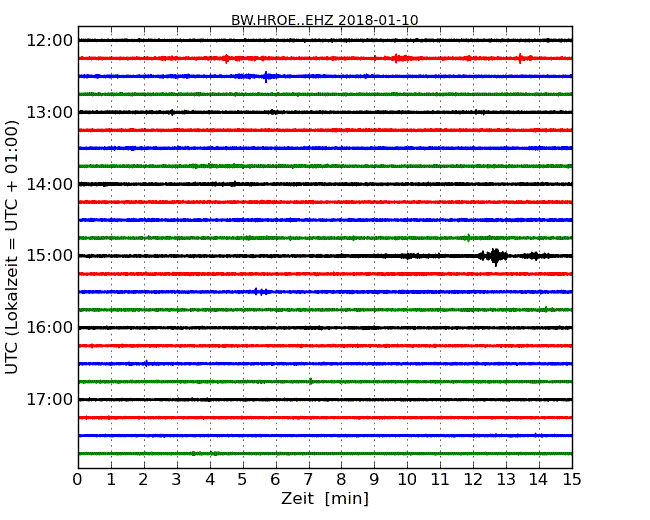Click the red spike near minute 13.4 below 12:00
The height and width of the screenshot is (520, 650).
click(x=520, y=58)
